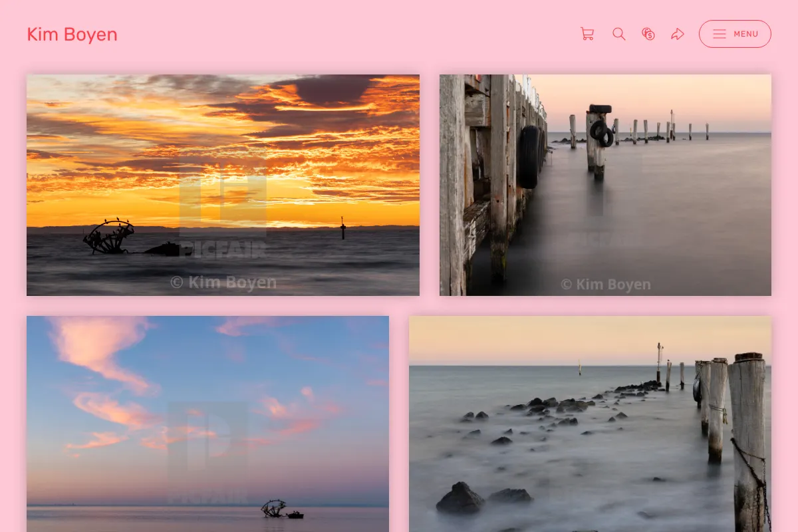Open the pink clouds blue sky photo
The height and width of the screenshot is (532, 798).
[x=207, y=424]
